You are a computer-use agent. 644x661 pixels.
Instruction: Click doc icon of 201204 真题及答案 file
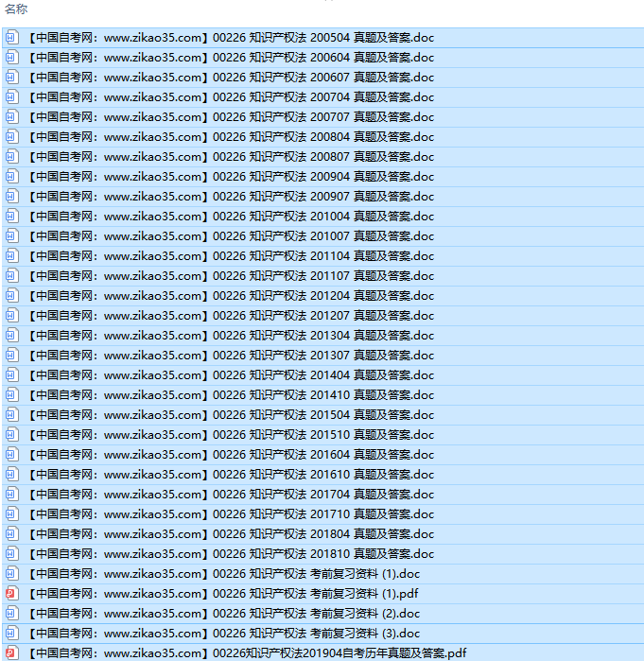point(11,295)
